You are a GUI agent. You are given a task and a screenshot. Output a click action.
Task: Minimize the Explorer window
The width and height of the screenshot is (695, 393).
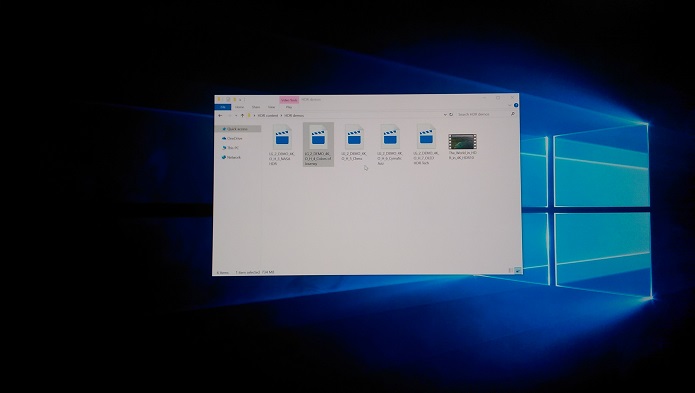pos(484,97)
